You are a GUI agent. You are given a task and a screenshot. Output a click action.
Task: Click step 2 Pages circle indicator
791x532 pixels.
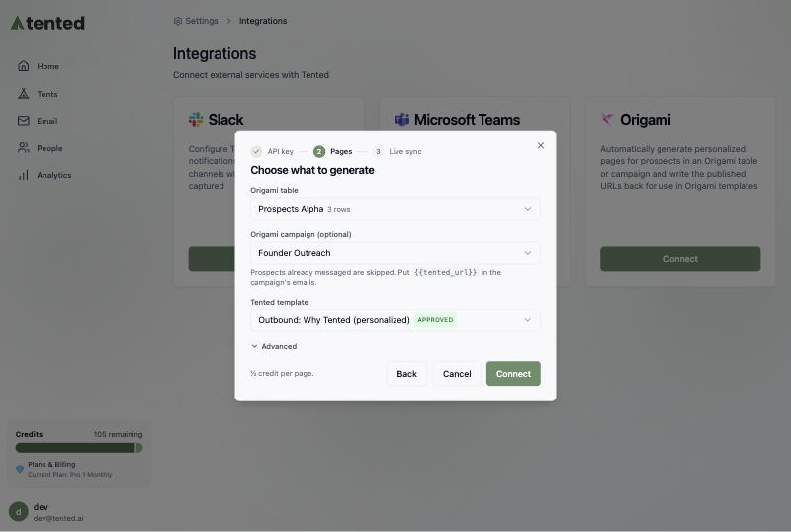(318, 151)
